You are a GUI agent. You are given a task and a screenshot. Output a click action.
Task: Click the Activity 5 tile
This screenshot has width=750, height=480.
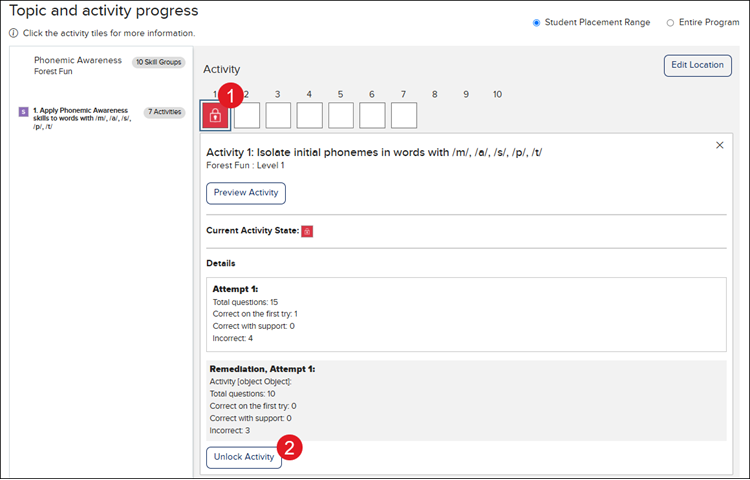coord(341,116)
